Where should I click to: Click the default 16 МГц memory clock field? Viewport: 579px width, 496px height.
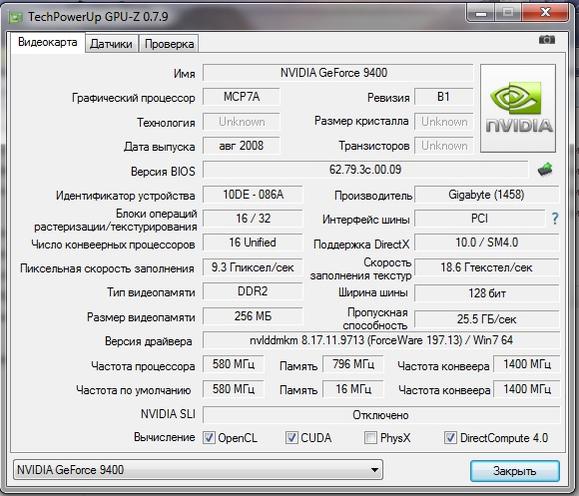[x=353, y=389]
